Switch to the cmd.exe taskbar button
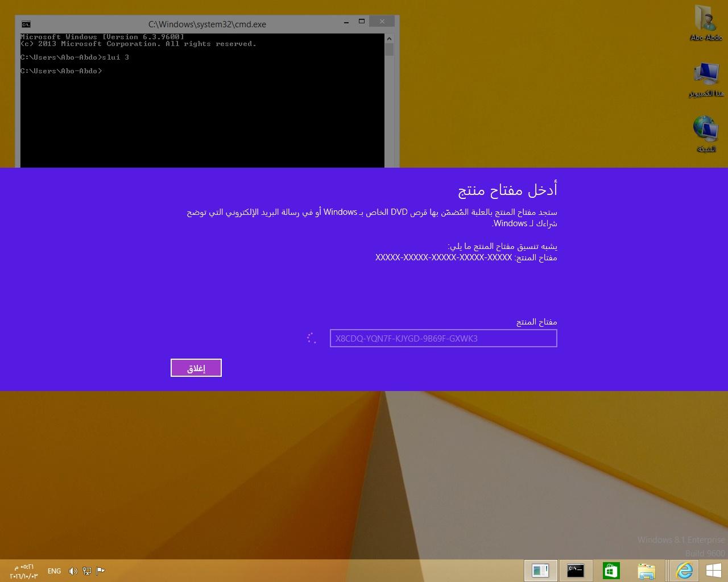 pyautogui.click(x=576, y=571)
